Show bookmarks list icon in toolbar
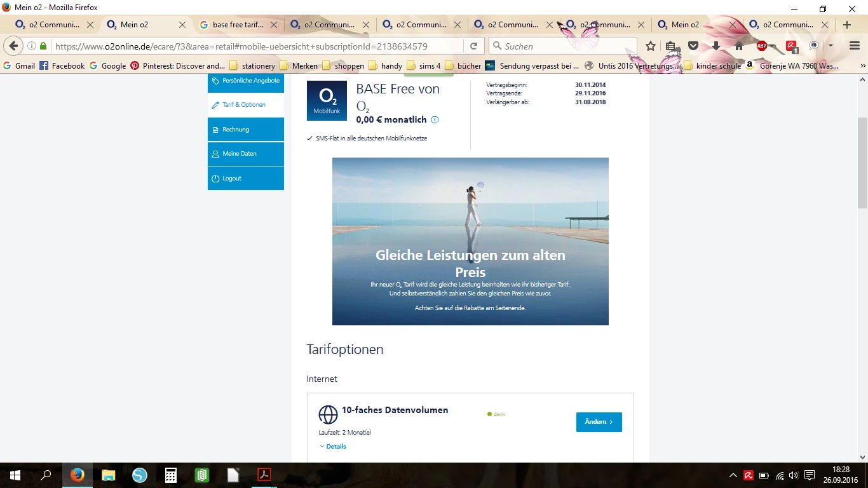 671,46
